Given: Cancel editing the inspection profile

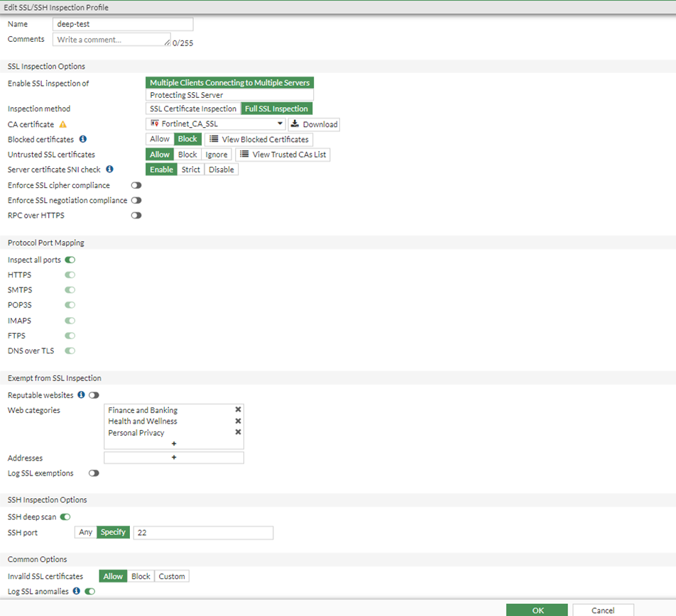Looking at the screenshot, I should (x=603, y=610).
